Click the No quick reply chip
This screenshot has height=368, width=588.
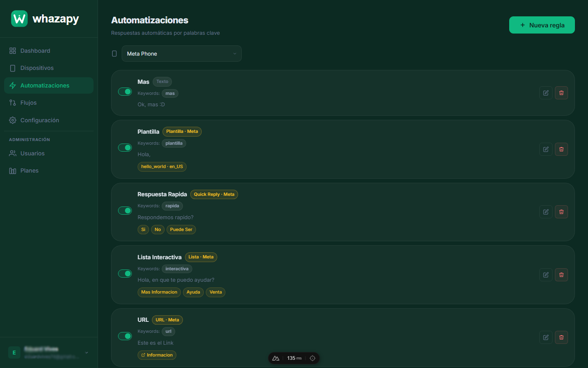(x=158, y=229)
